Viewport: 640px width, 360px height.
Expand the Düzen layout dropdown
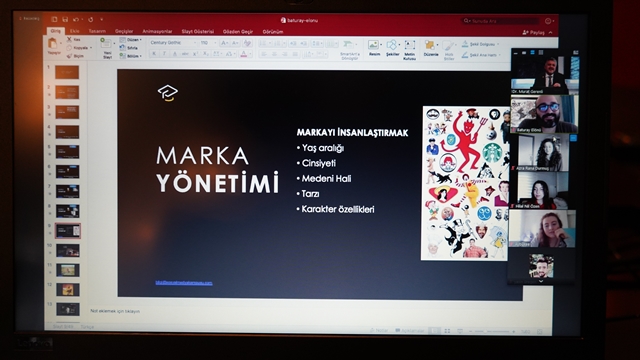[131, 40]
